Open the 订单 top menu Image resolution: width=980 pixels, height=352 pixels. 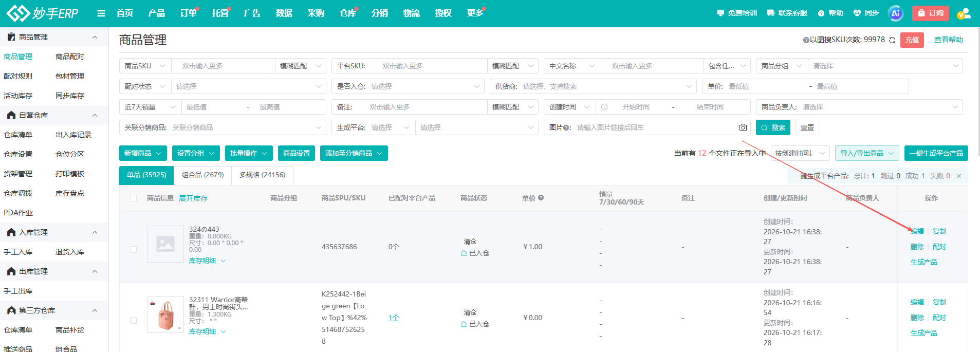pos(189,13)
